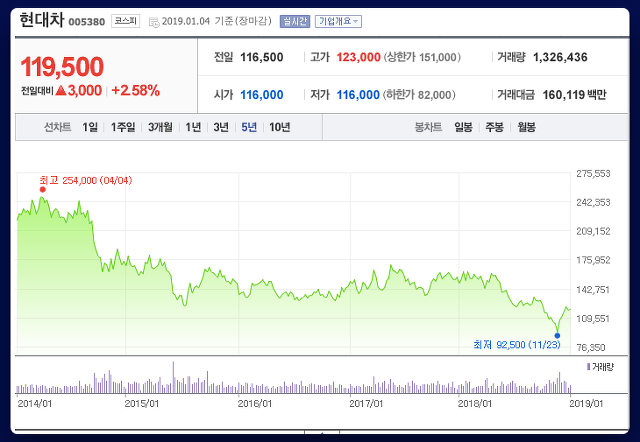Switch to 일봉 candle chart
Viewport: 640px width, 442px height.
(463, 127)
